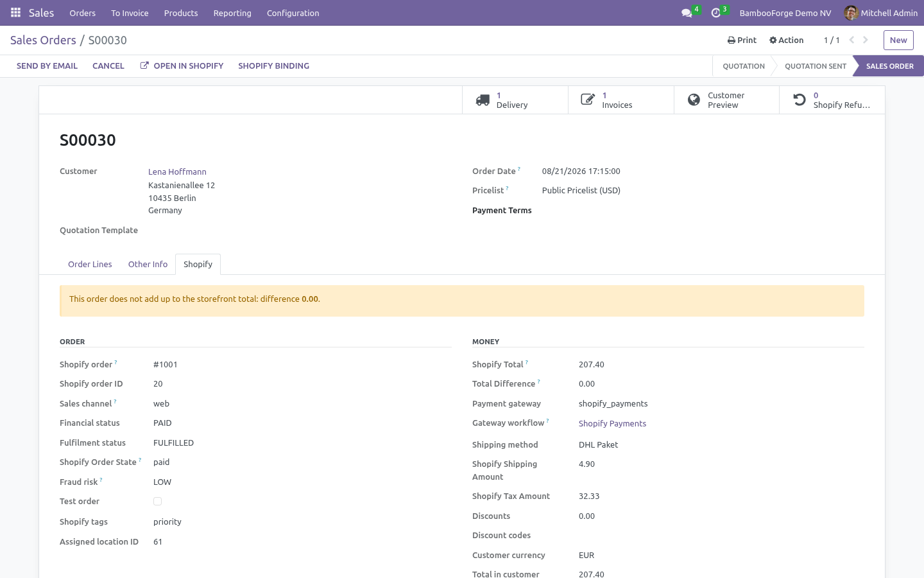
Task: Show the Pricelist help question mark
Action: coord(507,188)
